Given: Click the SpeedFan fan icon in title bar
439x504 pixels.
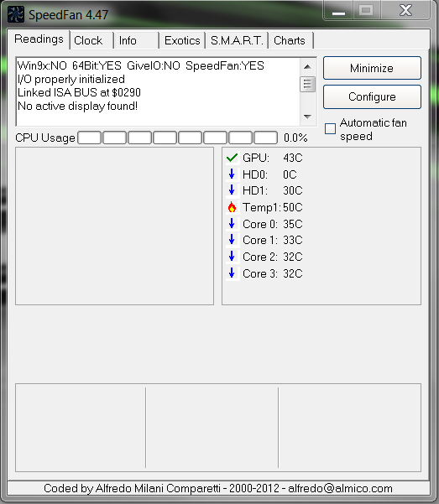Looking at the screenshot, I should click(x=15, y=14).
